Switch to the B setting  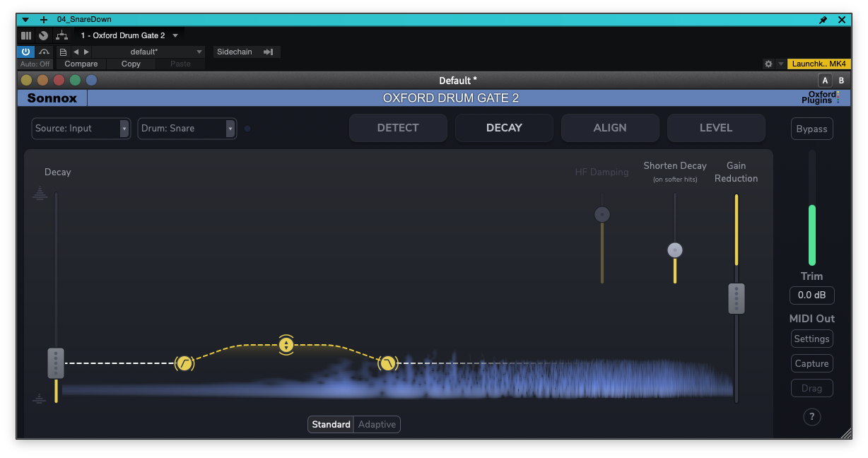(841, 81)
